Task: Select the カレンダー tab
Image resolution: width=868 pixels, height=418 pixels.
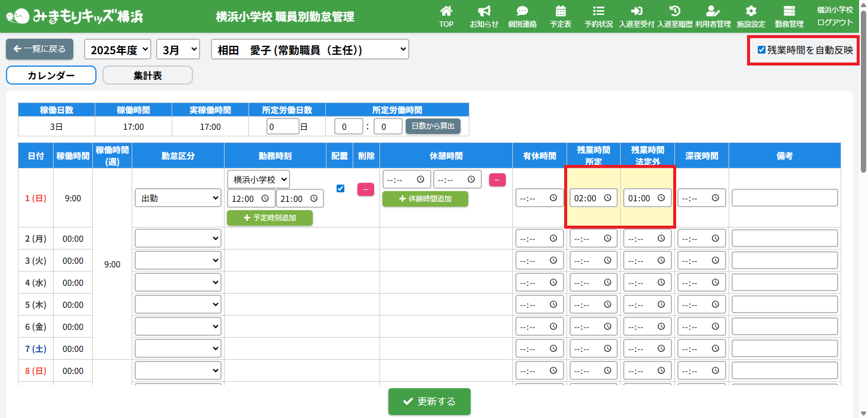Action: [51, 76]
